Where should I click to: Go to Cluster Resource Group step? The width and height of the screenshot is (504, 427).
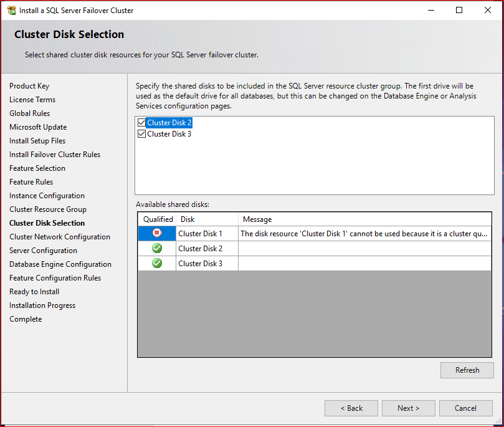pyautogui.click(x=48, y=209)
